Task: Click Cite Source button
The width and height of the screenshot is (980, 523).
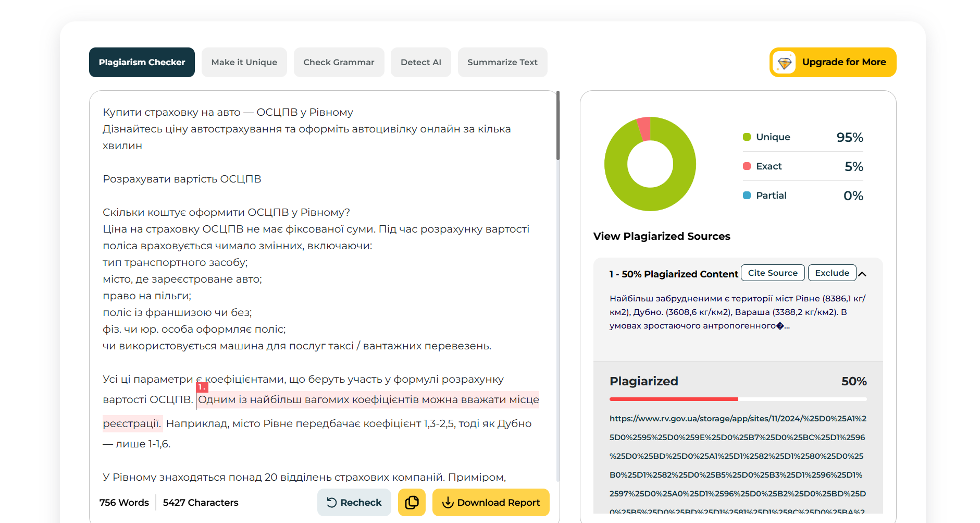Action: pyautogui.click(x=773, y=273)
